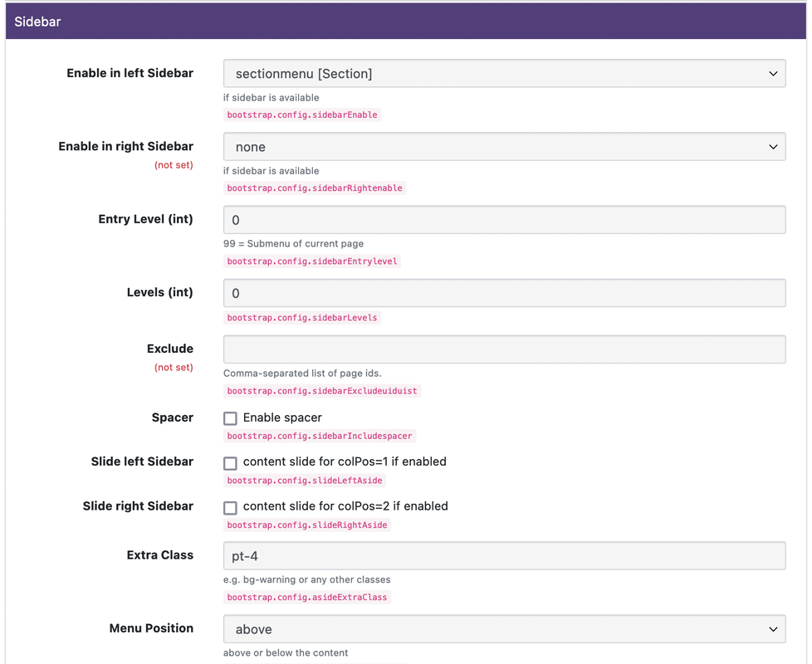Focus the Levels (int) input field
This screenshot has width=812, height=664.
pyautogui.click(x=505, y=293)
